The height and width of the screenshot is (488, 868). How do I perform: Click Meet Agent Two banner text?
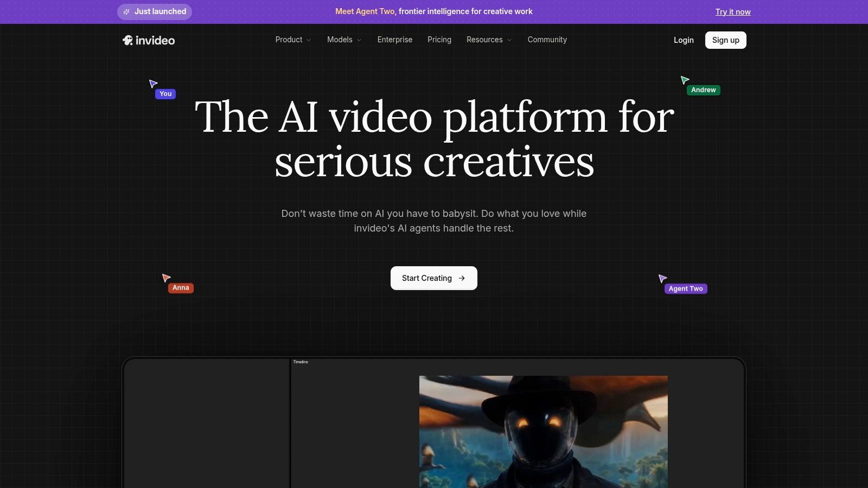[x=434, y=11]
